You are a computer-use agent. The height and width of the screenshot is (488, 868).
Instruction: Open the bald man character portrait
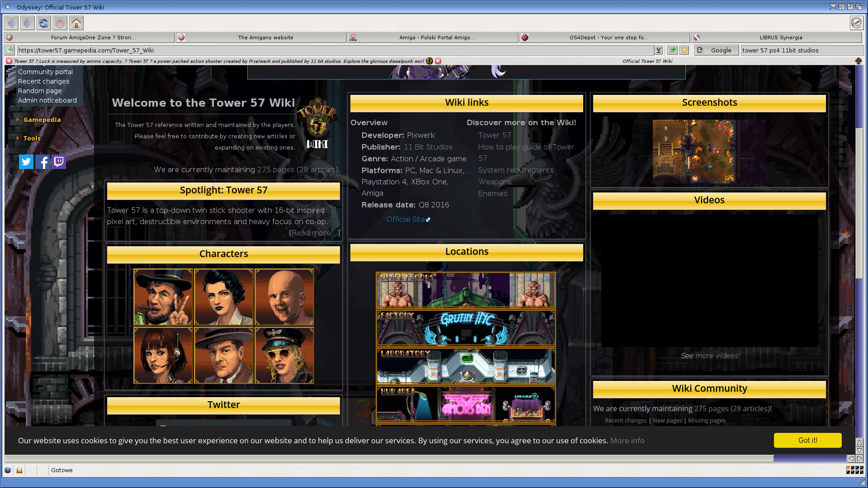pyautogui.click(x=284, y=297)
